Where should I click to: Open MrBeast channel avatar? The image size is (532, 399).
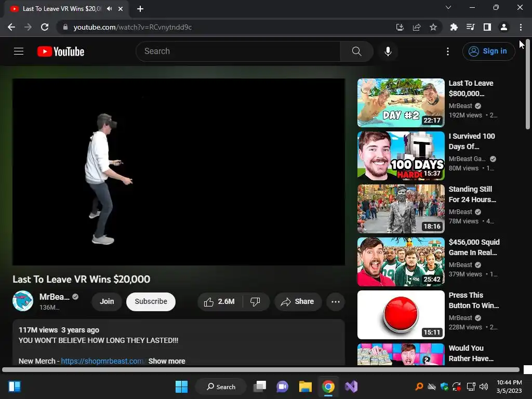pyautogui.click(x=23, y=301)
